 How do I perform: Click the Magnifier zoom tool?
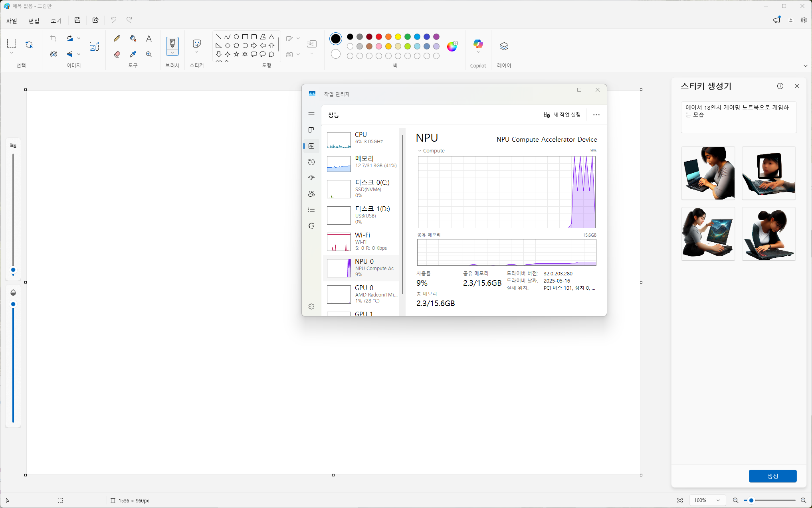(149, 54)
